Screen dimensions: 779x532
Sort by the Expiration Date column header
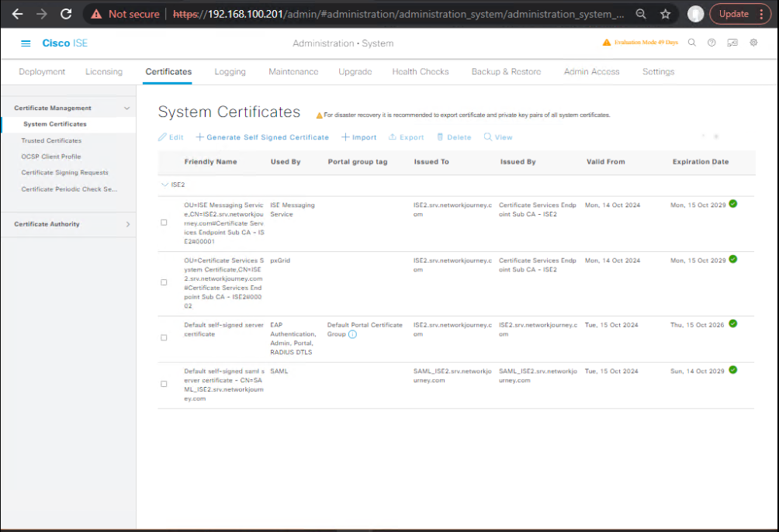coord(701,162)
